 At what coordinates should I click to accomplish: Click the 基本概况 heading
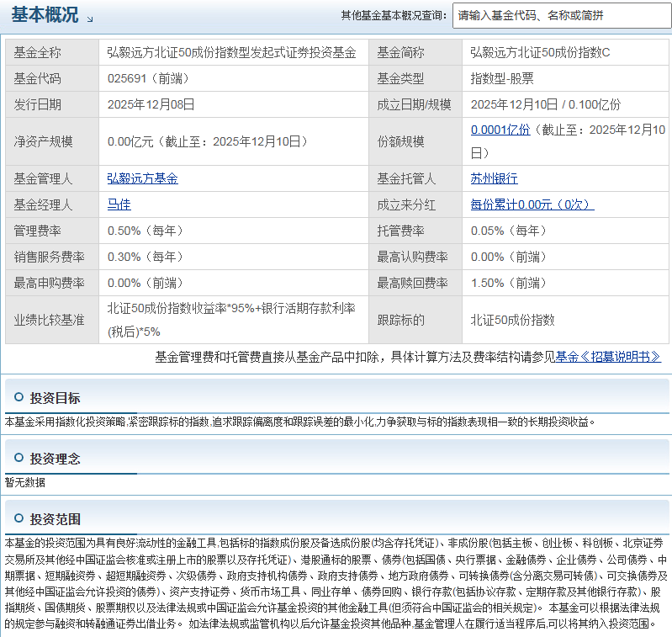[x=45, y=14]
